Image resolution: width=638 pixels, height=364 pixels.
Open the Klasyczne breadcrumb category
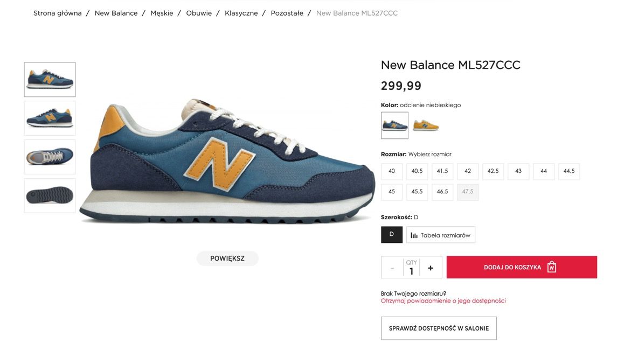coord(241,13)
